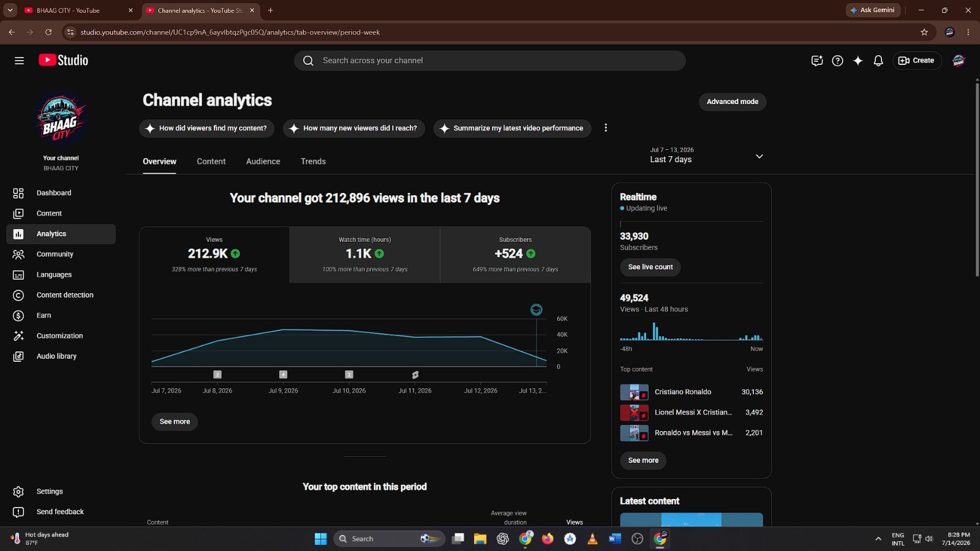
Task: Open the Dashboard sidebar item
Action: [x=61, y=193]
